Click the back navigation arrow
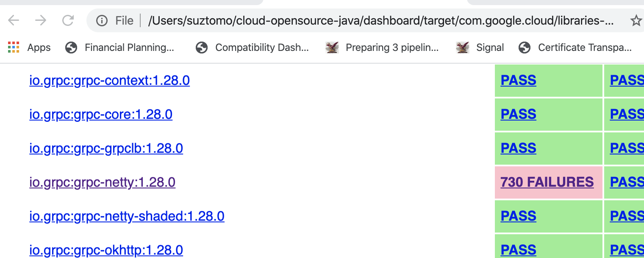The height and width of the screenshot is (258, 644). coord(14,20)
